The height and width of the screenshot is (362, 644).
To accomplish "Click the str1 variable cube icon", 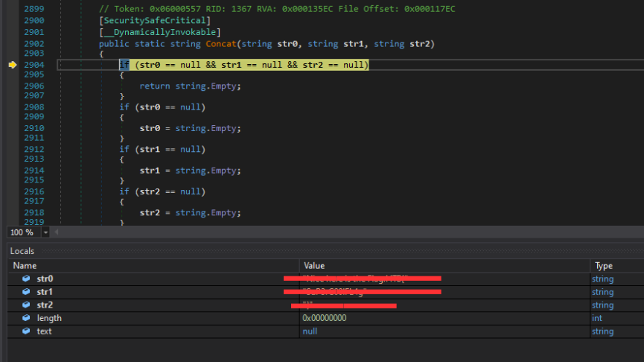I will pyautogui.click(x=26, y=292).
